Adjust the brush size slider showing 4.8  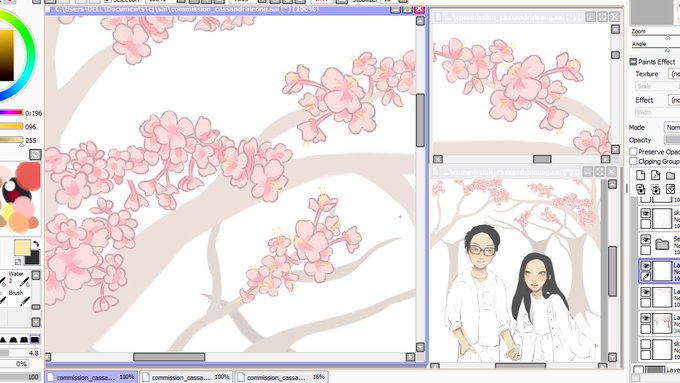click(20, 353)
